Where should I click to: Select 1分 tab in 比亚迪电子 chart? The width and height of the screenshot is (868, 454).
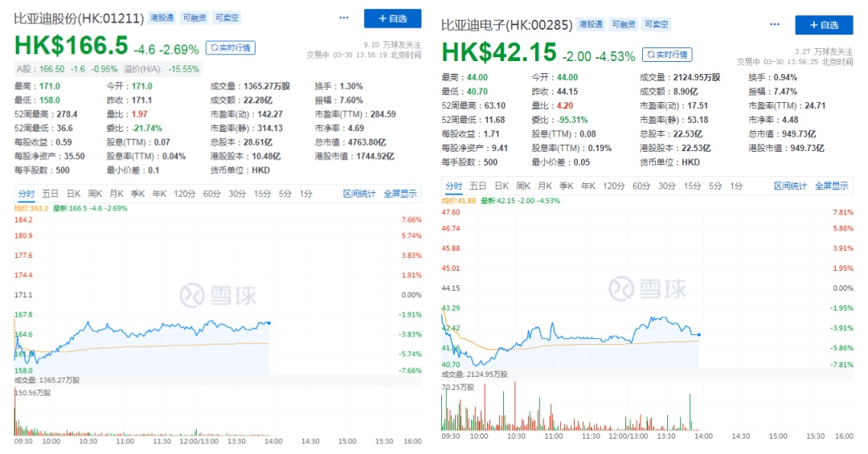pyautogui.click(x=735, y=186)
